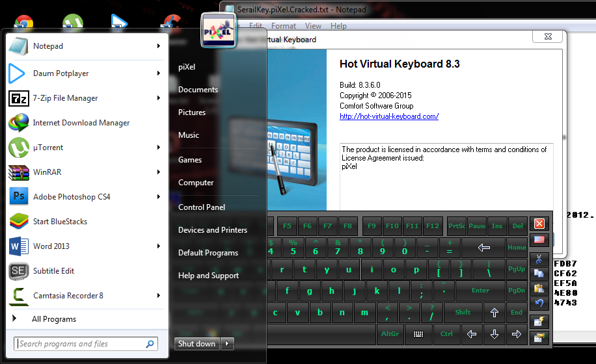Launch Adobe Photoshop CS4
Screen dimensions: 596x364
86,196
